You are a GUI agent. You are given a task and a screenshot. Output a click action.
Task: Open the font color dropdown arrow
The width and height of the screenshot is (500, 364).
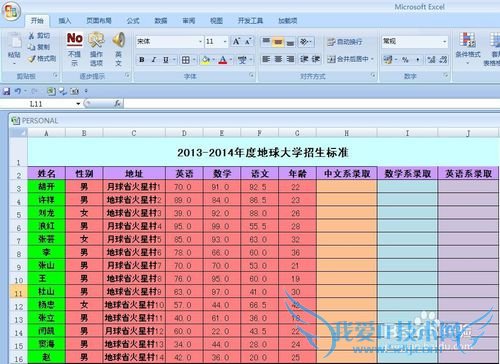coord(231,60)
